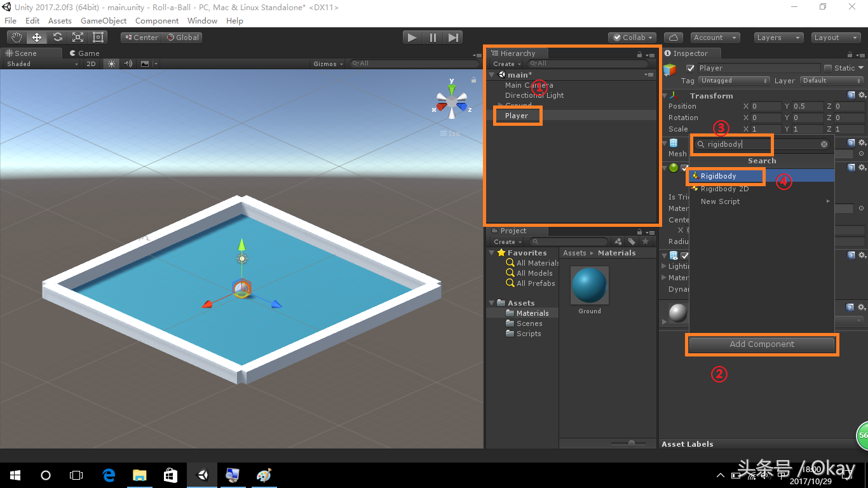868x488 pixels.
Task: Switch to the Game tab
Action: click(x=83, y=53)
